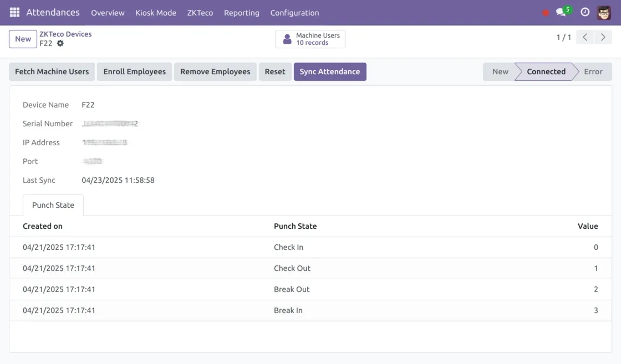621x364 pixels.
Task: Click the Sync Attendance button
Action: point(330,71)
